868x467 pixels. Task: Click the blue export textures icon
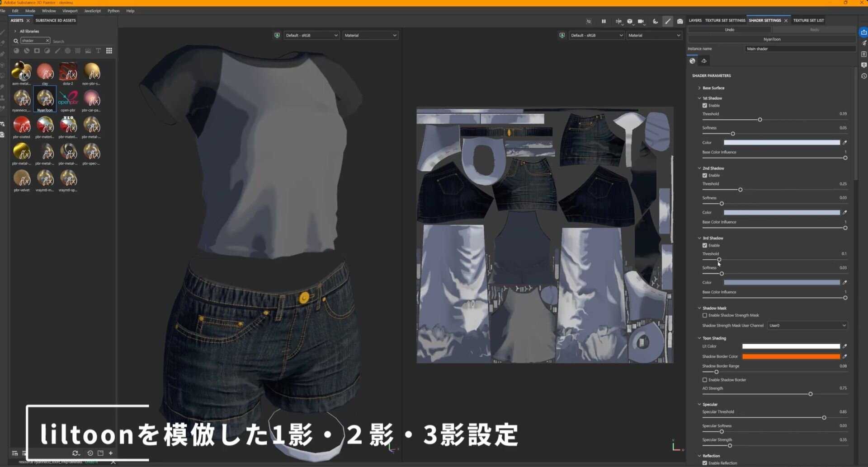click(x=863, y=32)
